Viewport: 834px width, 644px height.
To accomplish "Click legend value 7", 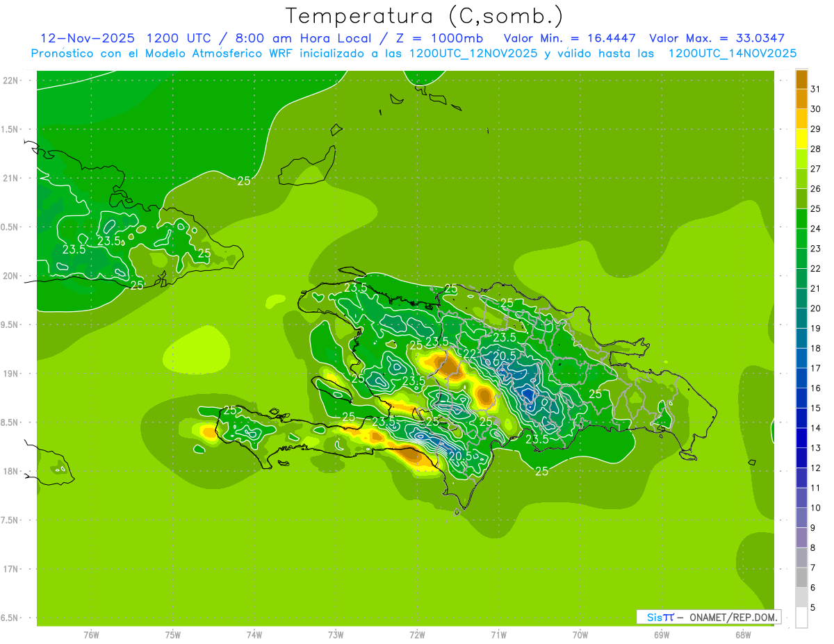I will 812,568.
